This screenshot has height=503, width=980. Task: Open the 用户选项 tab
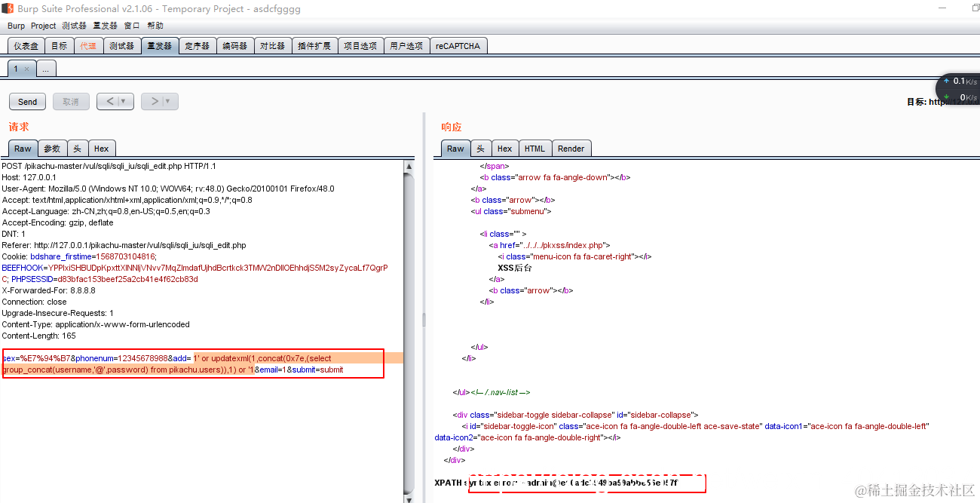point(407,46)
